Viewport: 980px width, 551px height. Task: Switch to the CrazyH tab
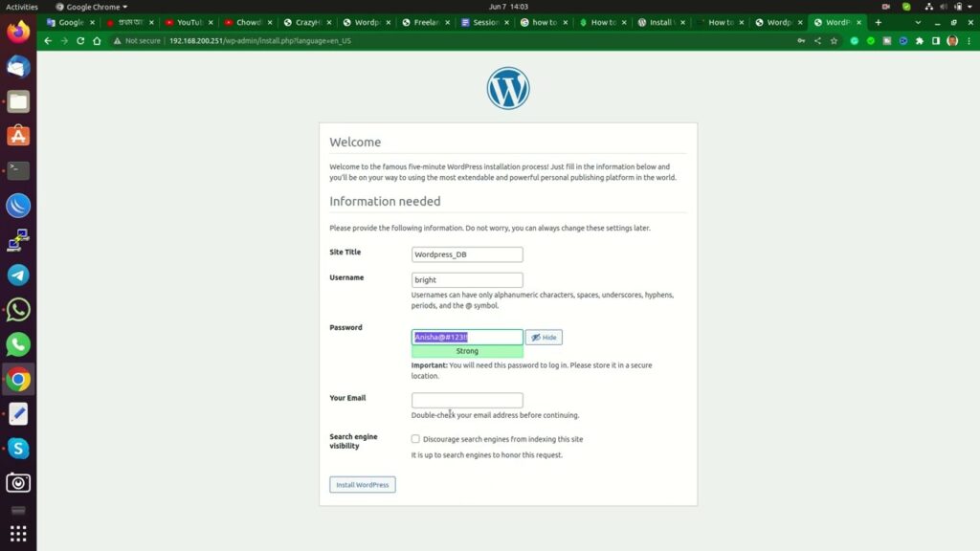coord(307,23)
